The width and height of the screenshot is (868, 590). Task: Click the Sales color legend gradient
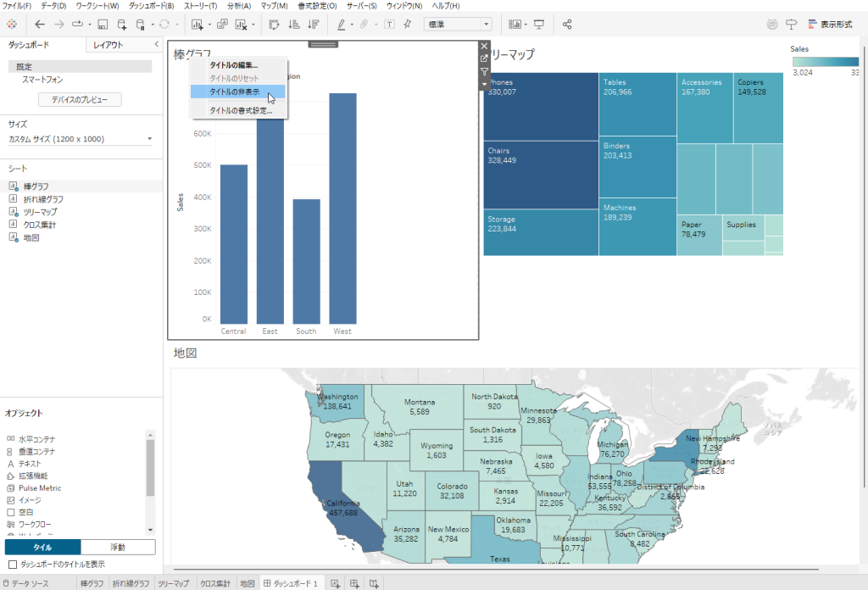(827, 61)
